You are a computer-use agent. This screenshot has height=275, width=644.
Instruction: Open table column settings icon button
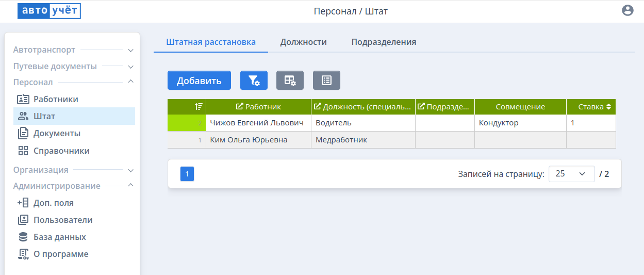(x=290, y=80)
